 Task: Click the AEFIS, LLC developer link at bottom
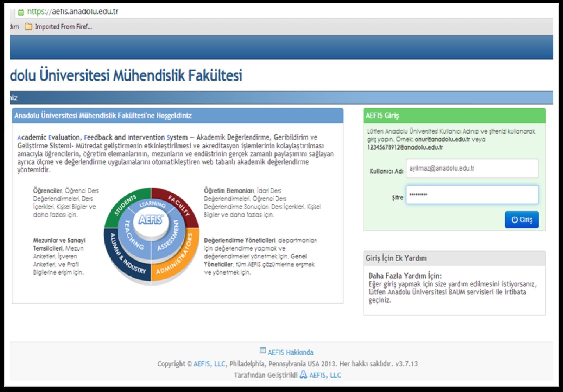click(325, 375)
